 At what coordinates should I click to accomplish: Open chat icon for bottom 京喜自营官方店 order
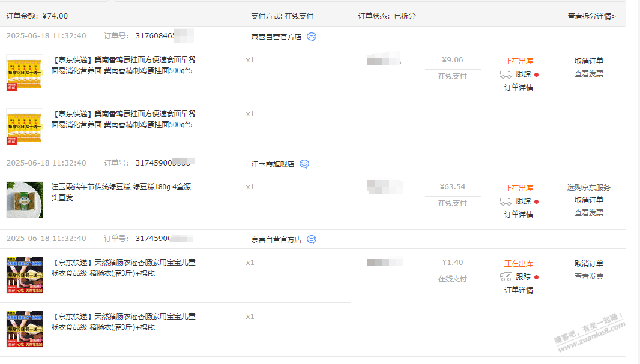[x=312, y=239]
